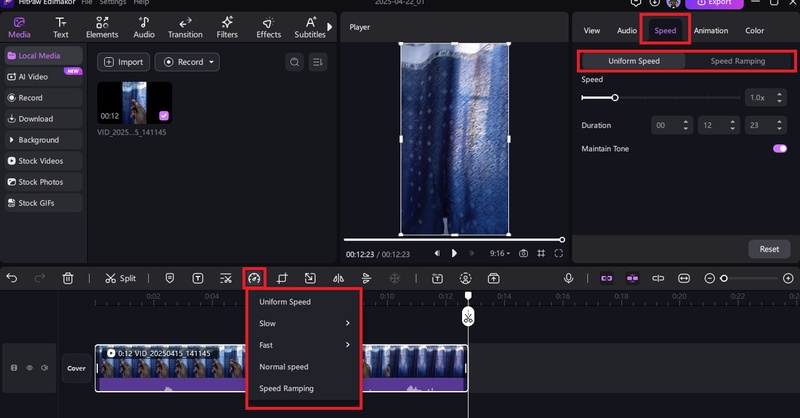
Task: Zoom in the timeline
Action: 788,278
